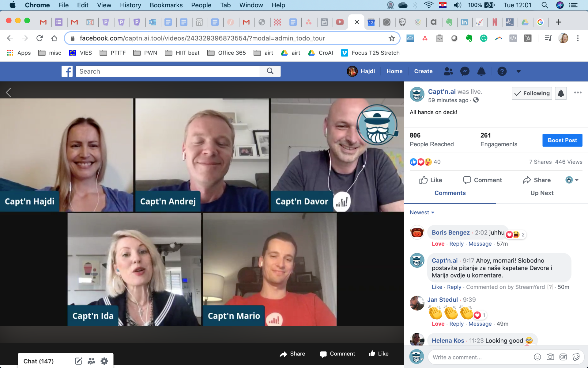Bookmark page with the star icon
Screen dimensions: 588x368
click(x=392, y=38)
